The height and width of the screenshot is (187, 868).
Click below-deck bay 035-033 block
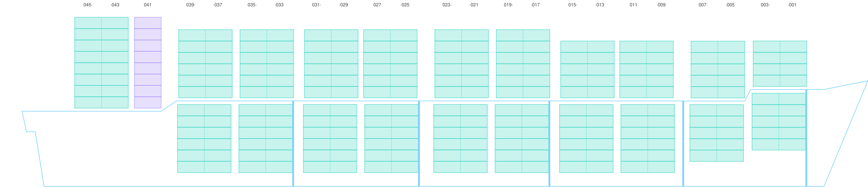click(x=265, y=139)
